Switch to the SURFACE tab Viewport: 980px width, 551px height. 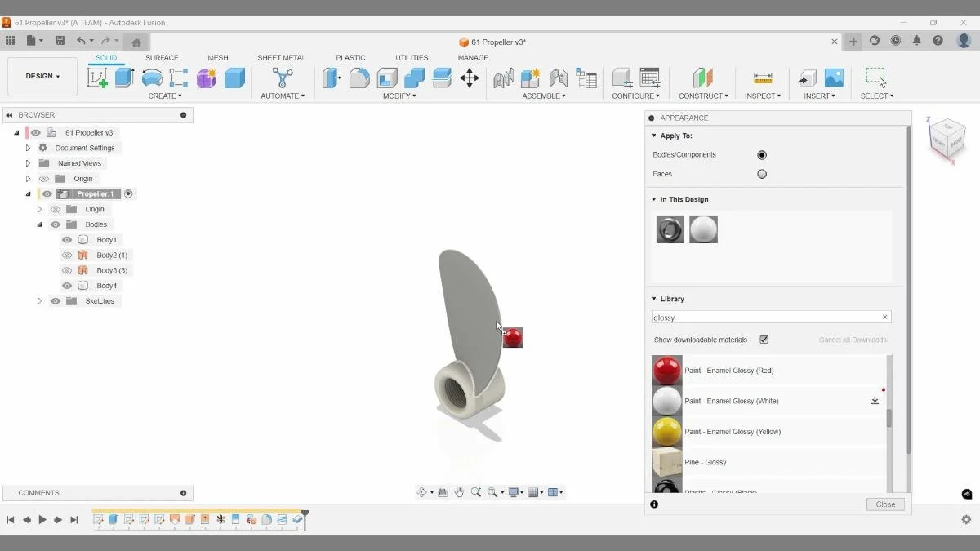coord(162,57)
